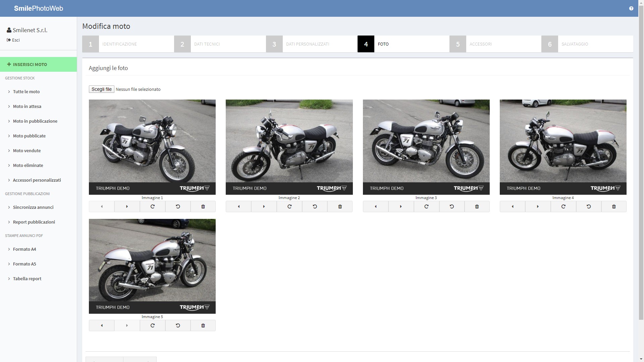Rotate Immagine 1 clockwise
This screenshot has height=362, width=644.
click(152, 206)
